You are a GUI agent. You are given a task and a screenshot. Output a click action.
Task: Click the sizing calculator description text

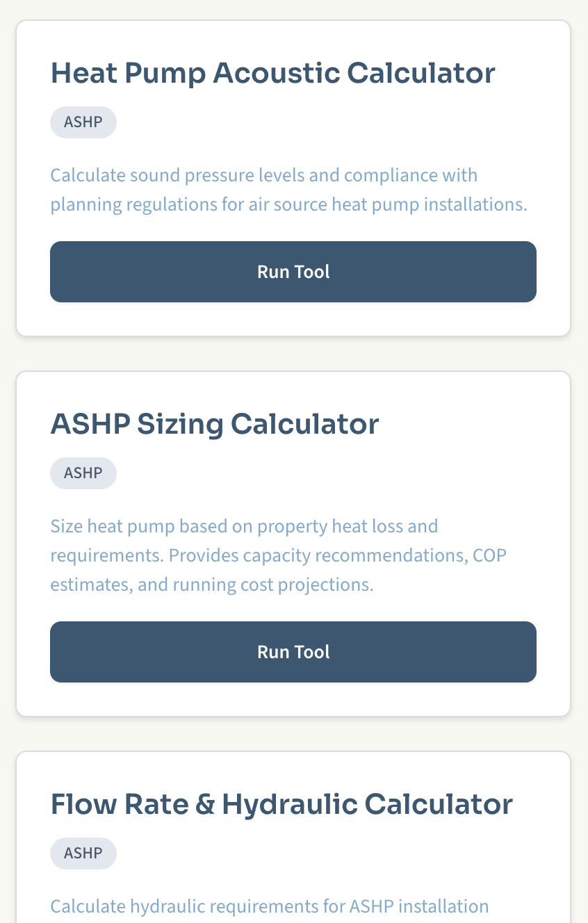coord(278,555)
